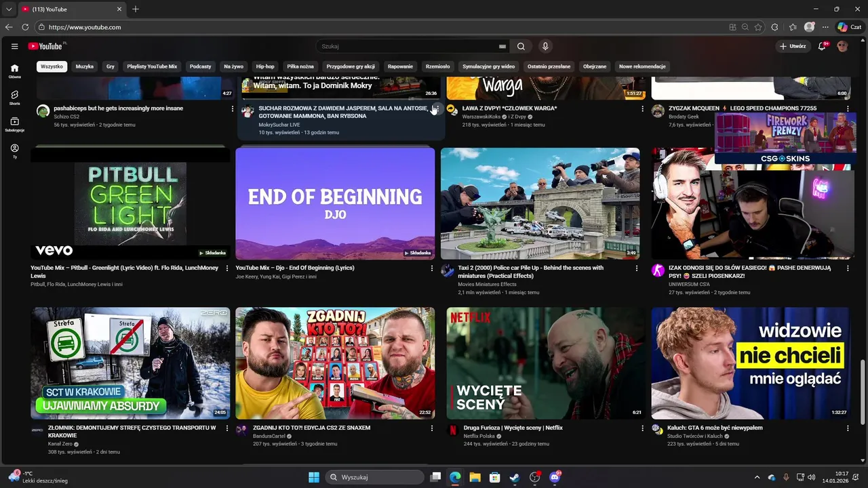Select the Rapowanie filter chip
This screenshot has height=488, width=868.
[400, 66]
